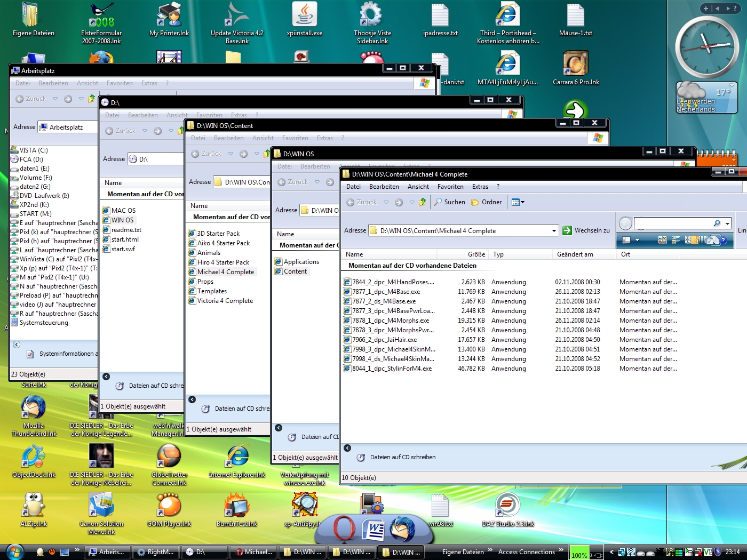Viewport: 747px width, 560px height.
Task: Click the search input field beside the address bar
Action: 672,223
